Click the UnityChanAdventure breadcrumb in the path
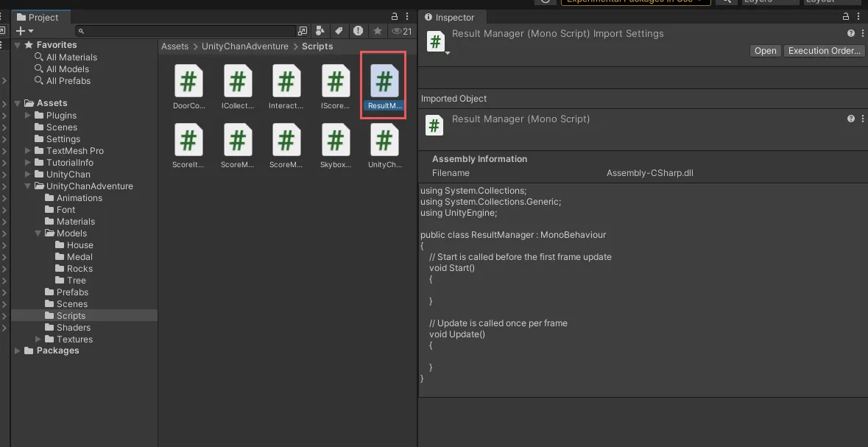Screen dimensions: 868x447 click(245, 46)
